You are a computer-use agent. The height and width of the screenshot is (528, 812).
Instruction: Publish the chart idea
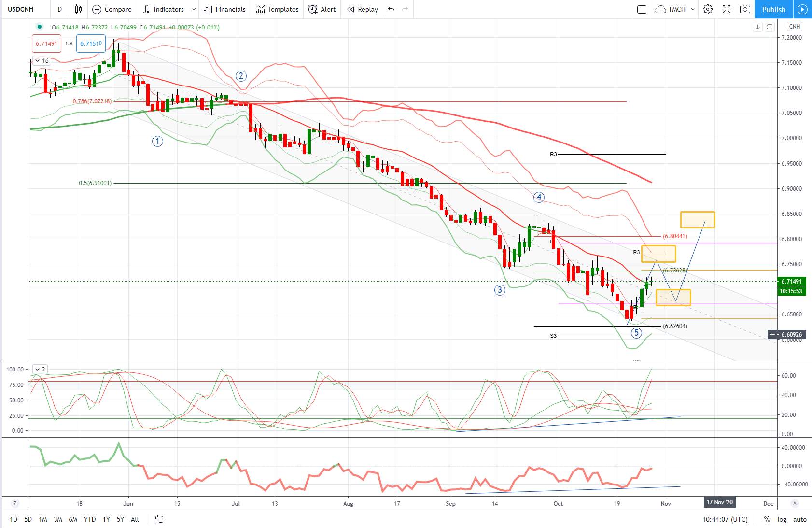773,9
